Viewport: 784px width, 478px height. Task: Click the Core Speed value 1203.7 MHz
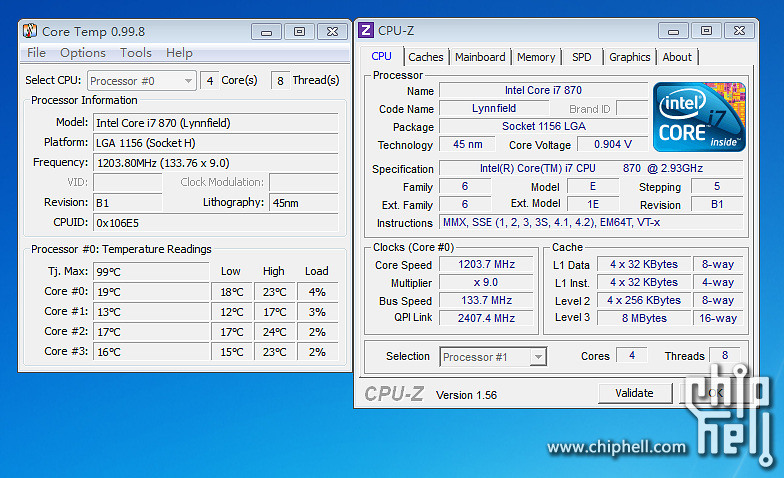point(486,264)
